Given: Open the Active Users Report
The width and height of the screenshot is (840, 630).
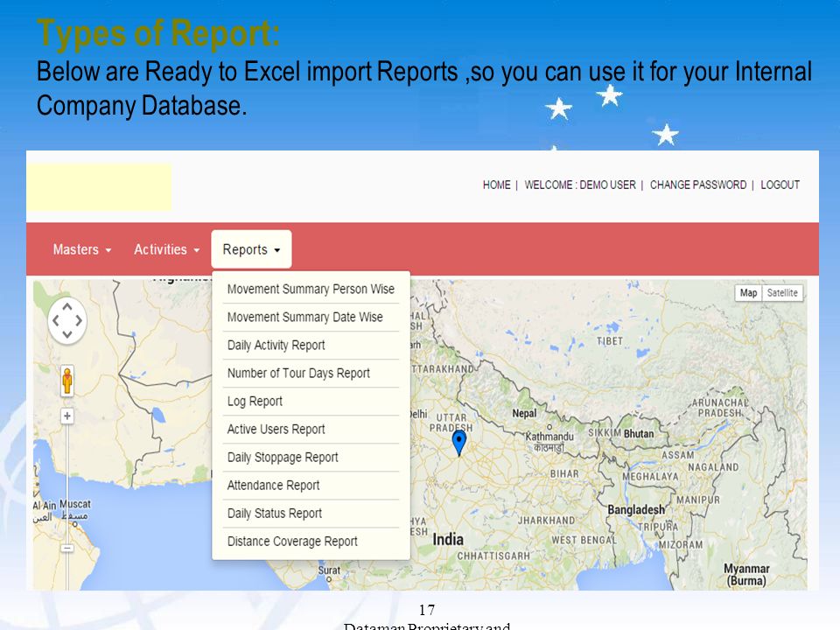Looking at the screenshot, I should 311,430.
